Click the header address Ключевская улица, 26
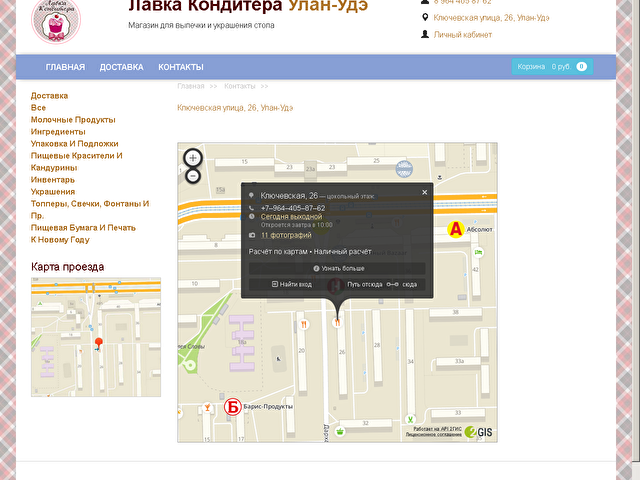The width and height of the screenshot is (640, 480). coord(491,18)
